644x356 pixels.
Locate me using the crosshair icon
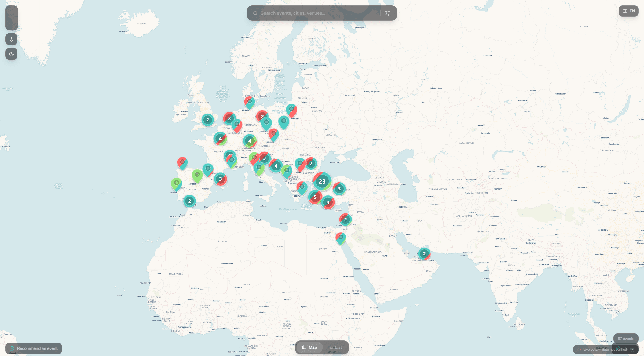[x=12, y=39]
